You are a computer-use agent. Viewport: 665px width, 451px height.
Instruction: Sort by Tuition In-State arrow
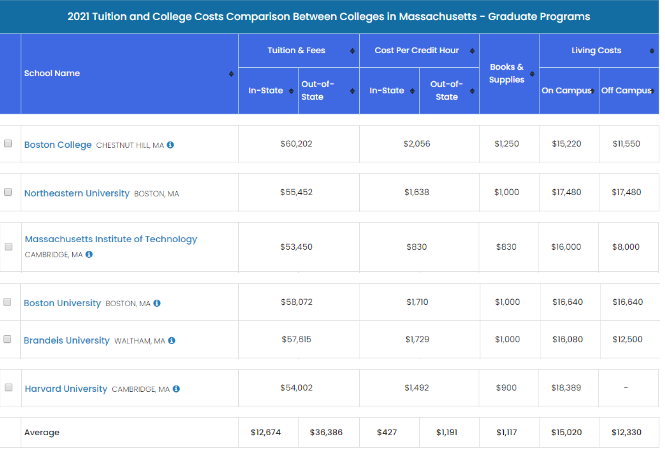[291, 91]
